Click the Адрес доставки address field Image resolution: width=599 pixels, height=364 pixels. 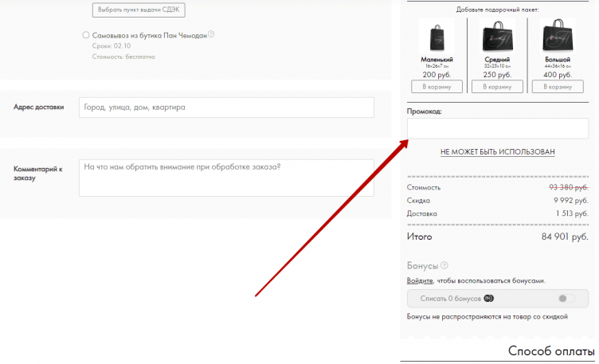point(226,108)
